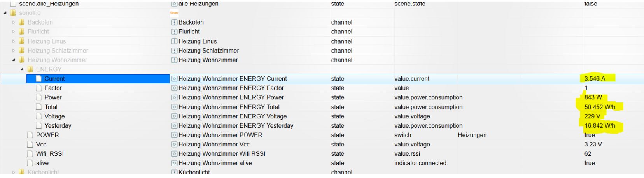Select the Yesterday energy entry
644x178 pixels.
[x=58, y=126]
